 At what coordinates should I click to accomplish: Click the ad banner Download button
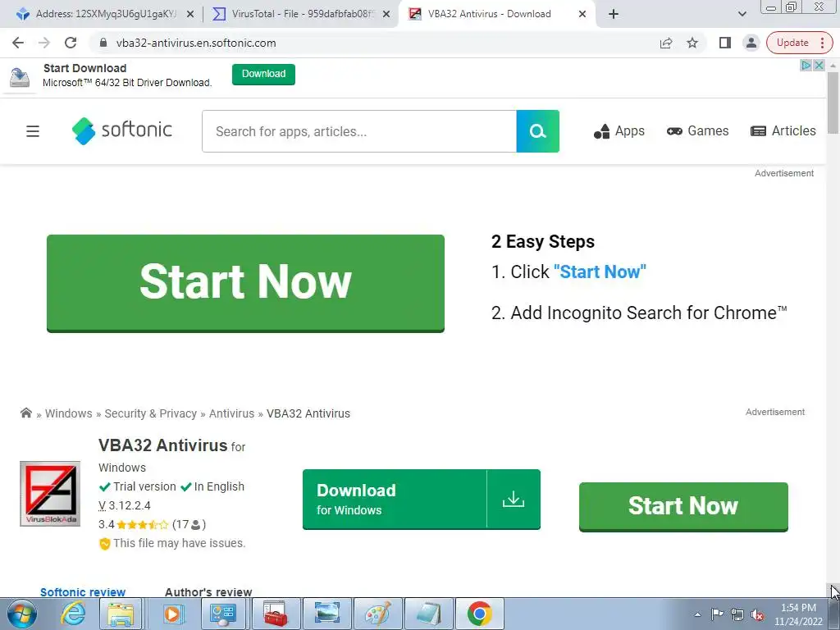(x=263, y=74)
